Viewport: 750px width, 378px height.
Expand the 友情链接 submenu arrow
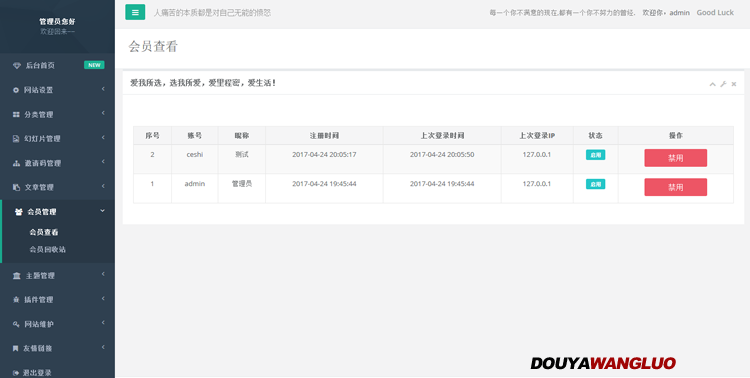(x=103, y=347)
